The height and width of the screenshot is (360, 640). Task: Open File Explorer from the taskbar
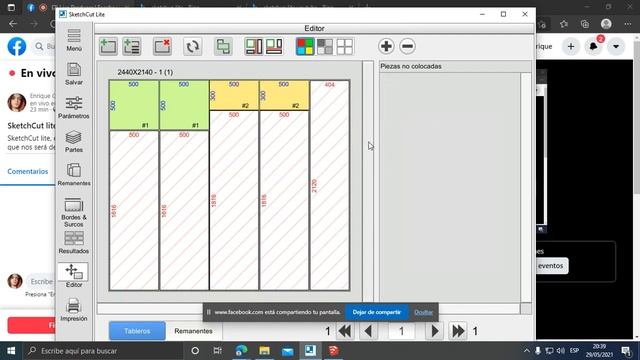pos(264,351)
